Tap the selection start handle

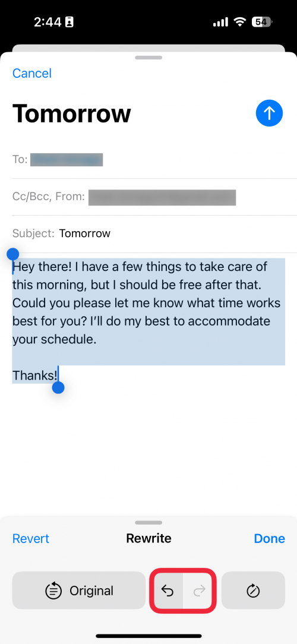click(x=12, y=255)
